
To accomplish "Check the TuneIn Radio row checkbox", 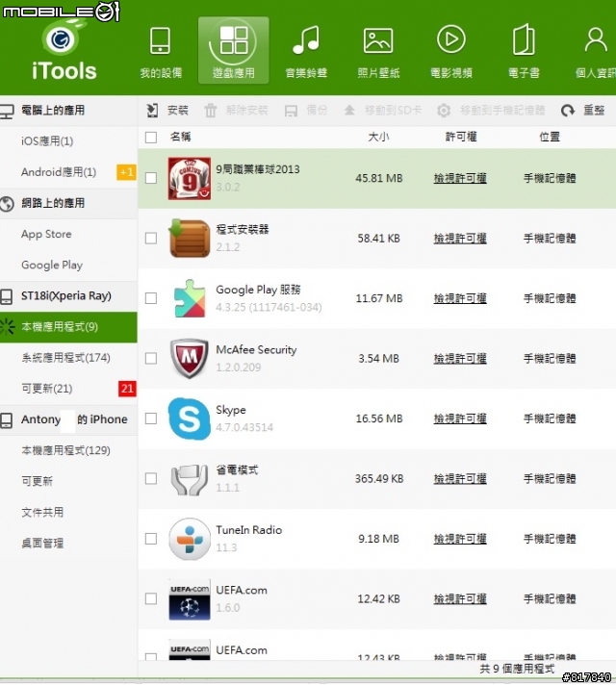I will 151,539.
